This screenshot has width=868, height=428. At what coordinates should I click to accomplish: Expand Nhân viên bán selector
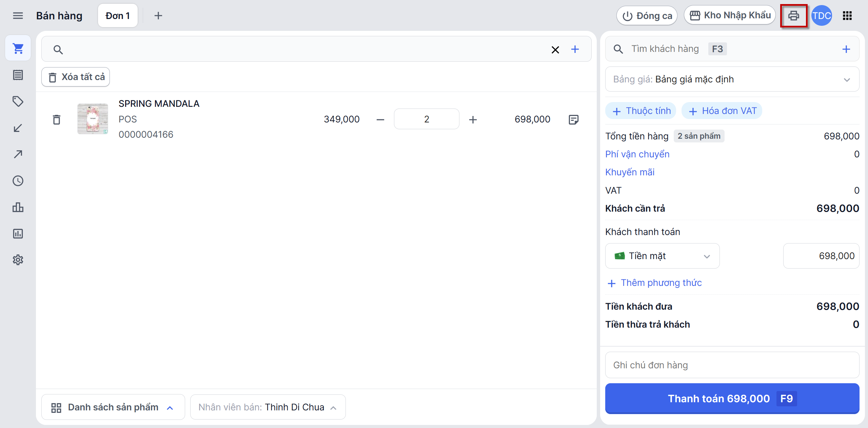coord(268,407)
